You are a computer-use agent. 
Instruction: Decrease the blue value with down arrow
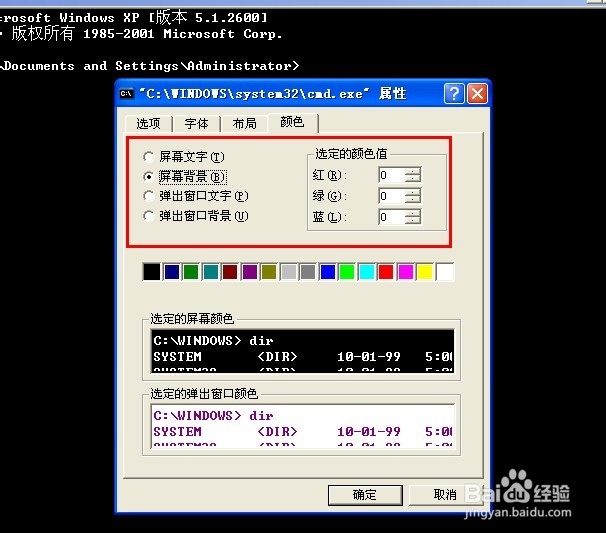click(x=413, y=221)
